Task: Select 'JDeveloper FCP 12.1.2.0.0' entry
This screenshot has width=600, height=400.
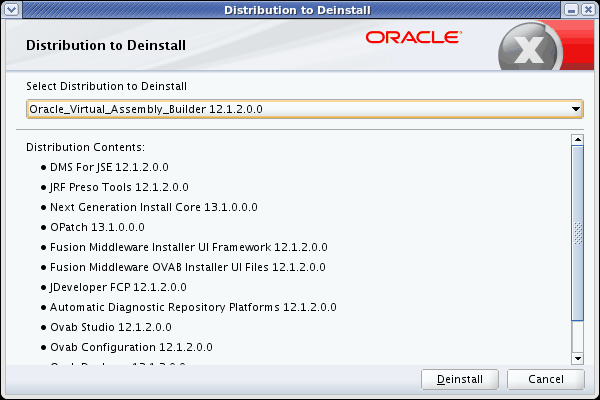Action: click(x=118, y=287)
